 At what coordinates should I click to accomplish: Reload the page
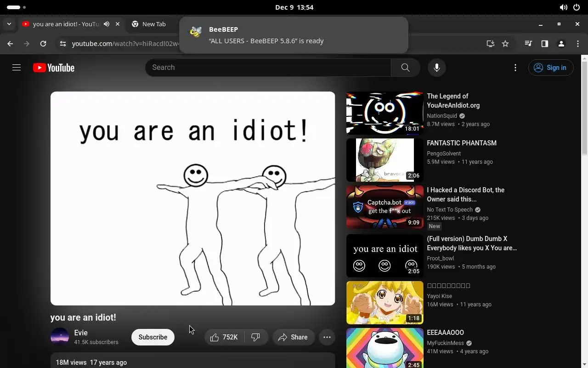click(x=43, y=44)
